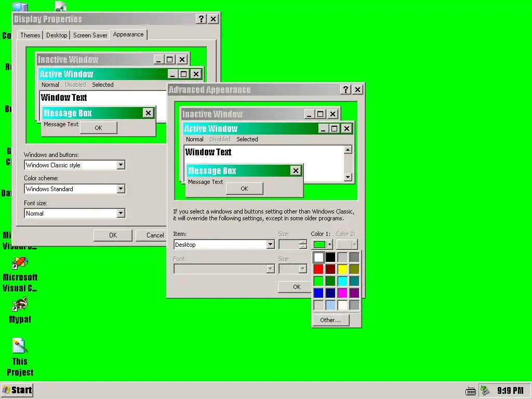
Task: Click the preview OK button in Advanced Appearance
Action: (244, 189)
